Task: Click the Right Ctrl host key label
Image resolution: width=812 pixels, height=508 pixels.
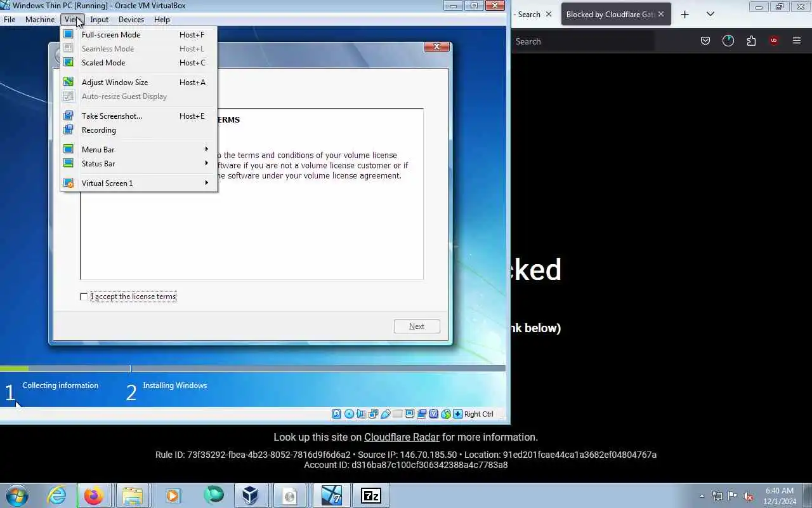Action: (x=478, y=414)
